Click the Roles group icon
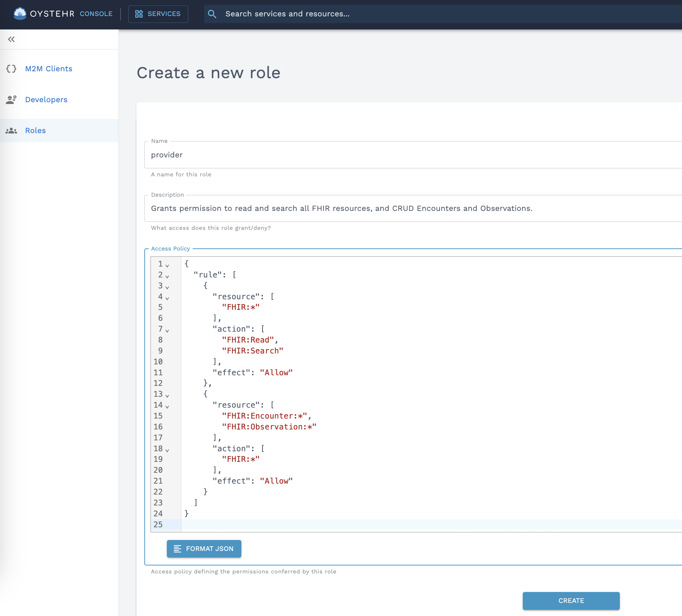The image size is (682, 616). [x=11, y=131]
